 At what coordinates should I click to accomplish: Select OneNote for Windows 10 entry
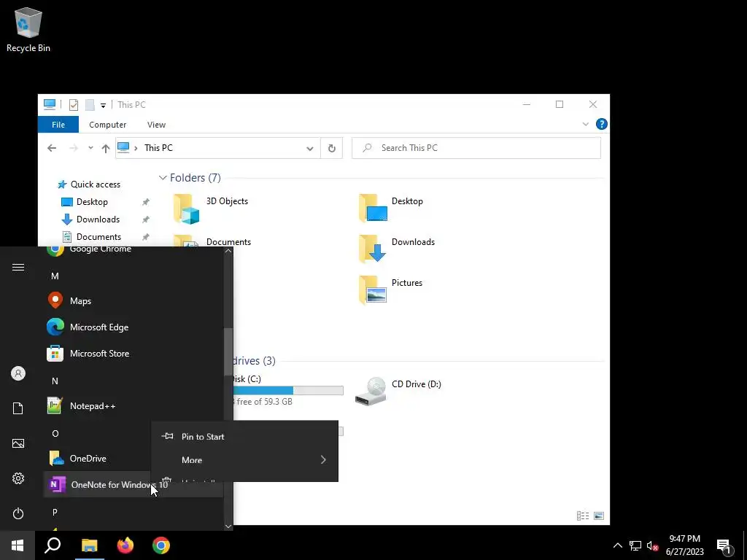tap(133, 485)
